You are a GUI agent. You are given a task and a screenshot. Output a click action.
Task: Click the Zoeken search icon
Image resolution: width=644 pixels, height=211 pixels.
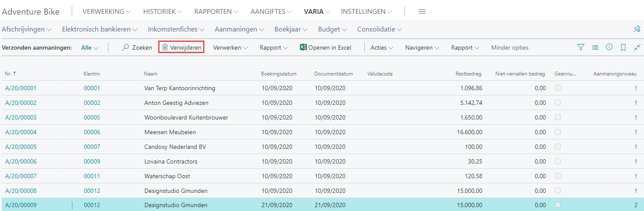click(x=126, y=47)
